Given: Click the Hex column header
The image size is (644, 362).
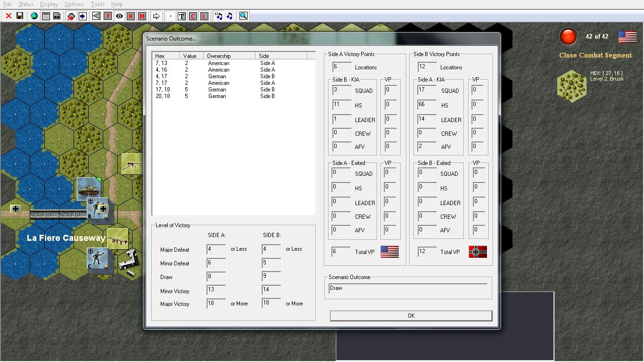Looking at the screenshot, I should click(x=166, y=56).
